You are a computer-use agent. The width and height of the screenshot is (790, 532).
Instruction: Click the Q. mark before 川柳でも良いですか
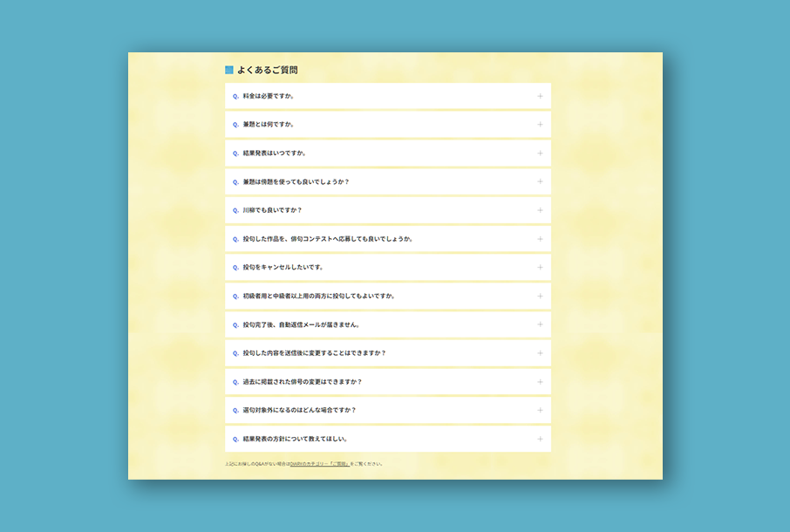click(235, 210)
